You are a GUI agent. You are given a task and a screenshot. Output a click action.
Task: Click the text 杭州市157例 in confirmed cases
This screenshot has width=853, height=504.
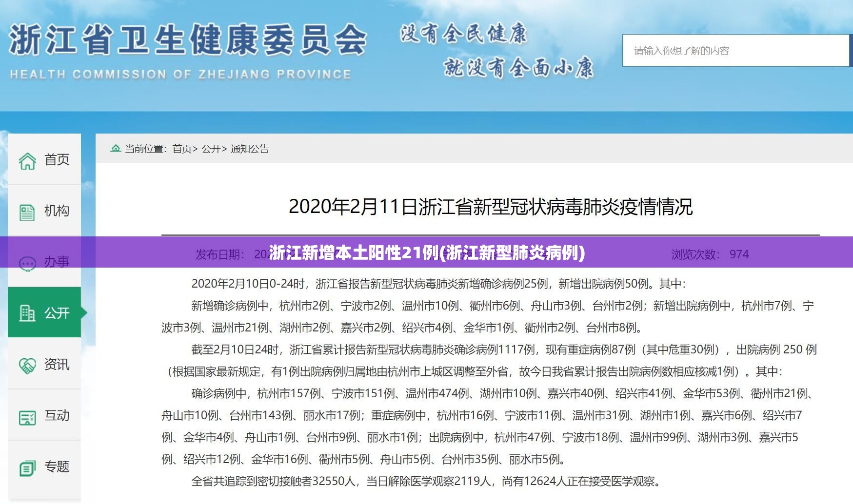click(x=289, y=393)
